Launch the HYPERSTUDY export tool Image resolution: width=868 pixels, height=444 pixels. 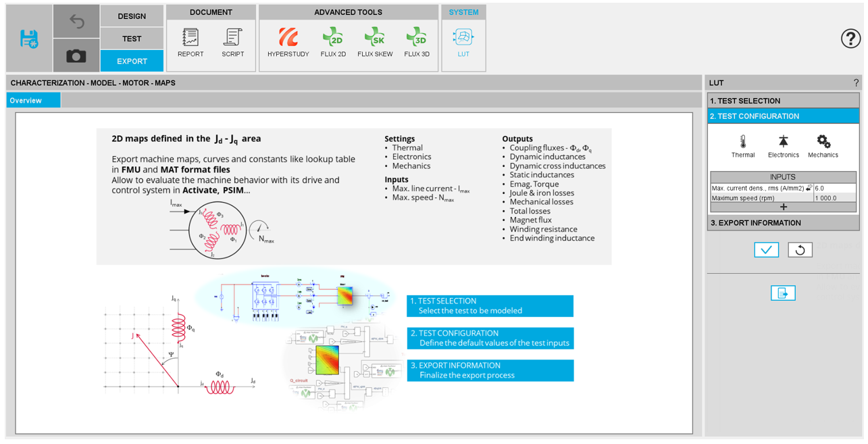click(288, 43)
